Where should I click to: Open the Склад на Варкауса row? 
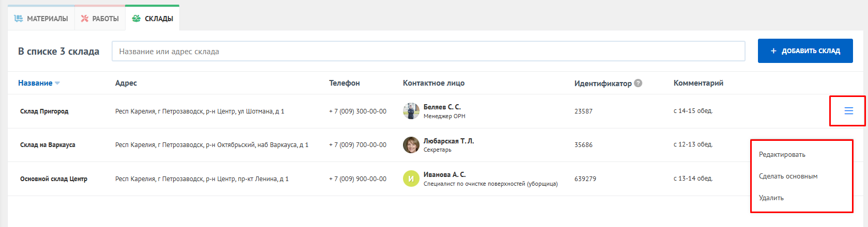(48, 145)
